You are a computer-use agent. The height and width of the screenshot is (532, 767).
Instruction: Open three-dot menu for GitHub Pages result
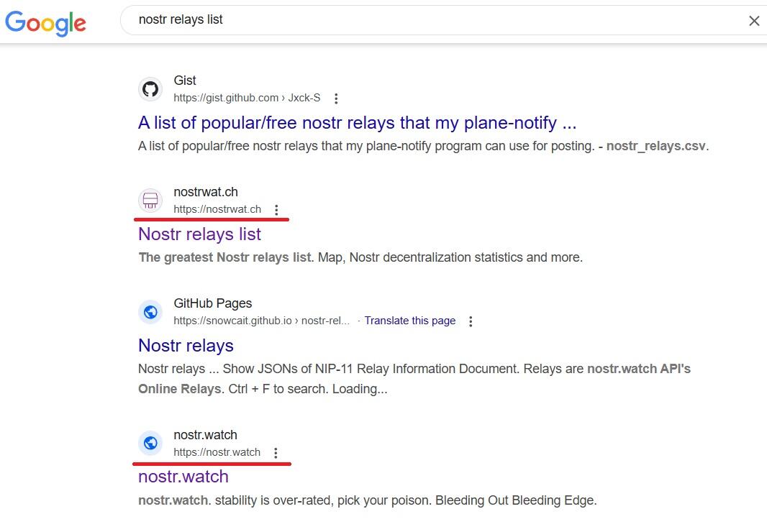click(x=471, y=321)
